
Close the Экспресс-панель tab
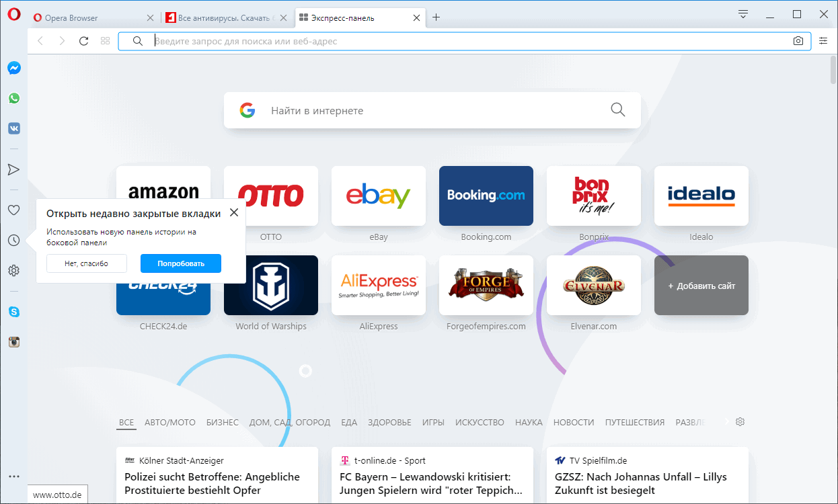pos(416,18)
